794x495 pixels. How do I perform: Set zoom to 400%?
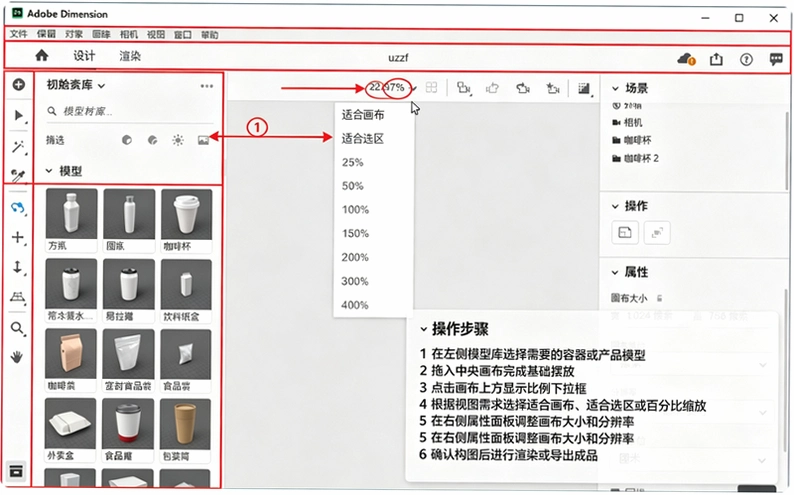355,305
